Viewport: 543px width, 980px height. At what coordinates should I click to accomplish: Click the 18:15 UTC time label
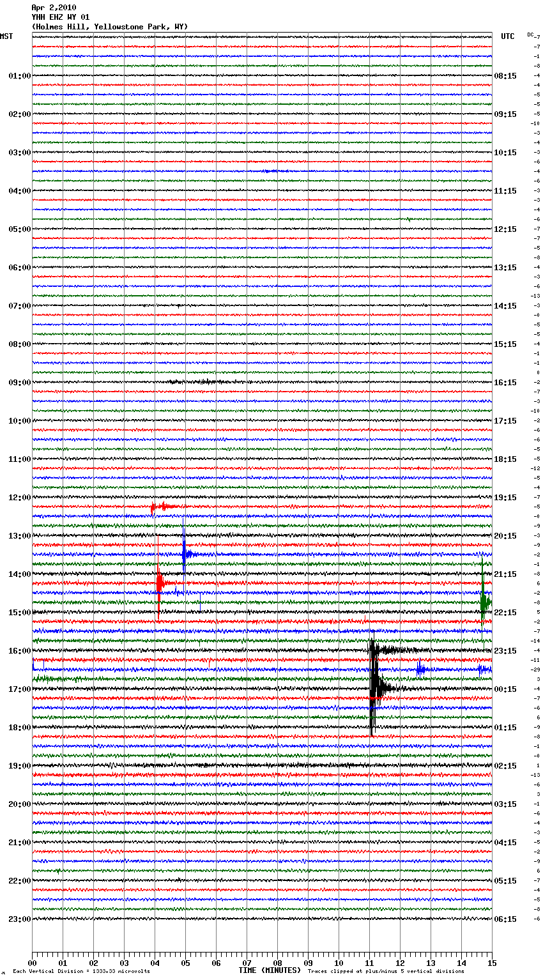coord(505,459)
